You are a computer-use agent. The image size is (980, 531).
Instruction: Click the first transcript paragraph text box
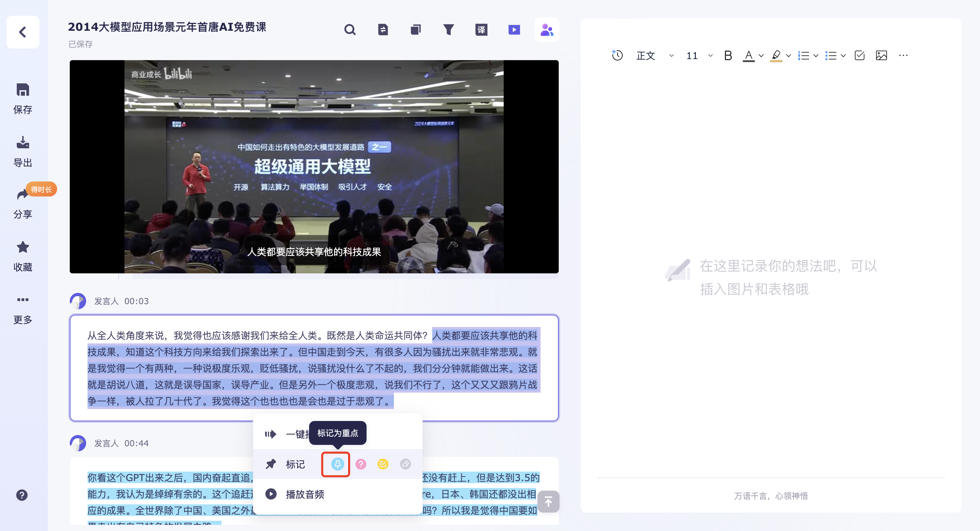coord(314,368)
